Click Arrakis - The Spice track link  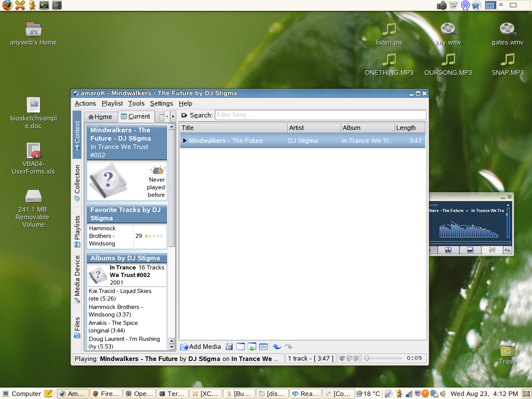[x=113, y=327]
